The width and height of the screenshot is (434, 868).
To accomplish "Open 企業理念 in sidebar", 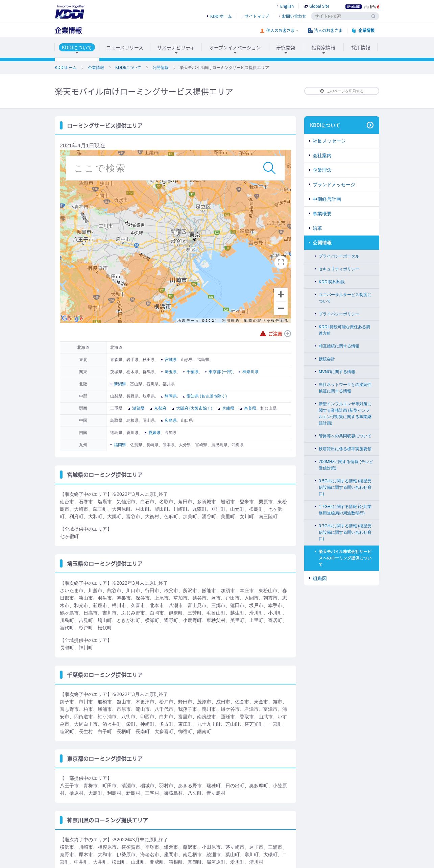I will coord(342,170).
